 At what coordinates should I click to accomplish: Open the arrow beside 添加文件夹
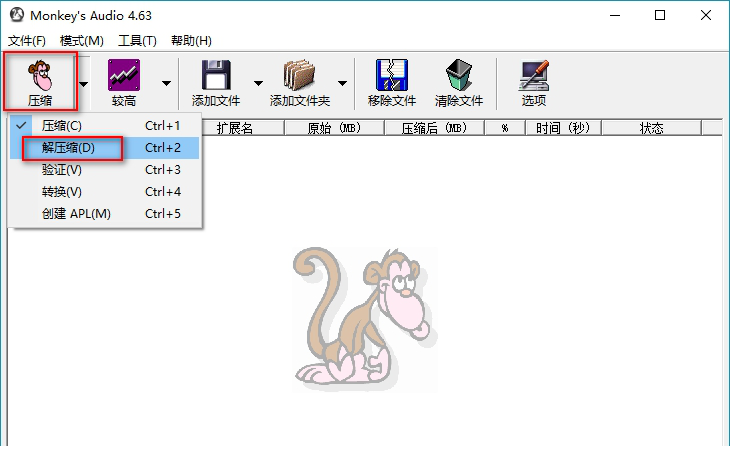[x=342, y=84]
